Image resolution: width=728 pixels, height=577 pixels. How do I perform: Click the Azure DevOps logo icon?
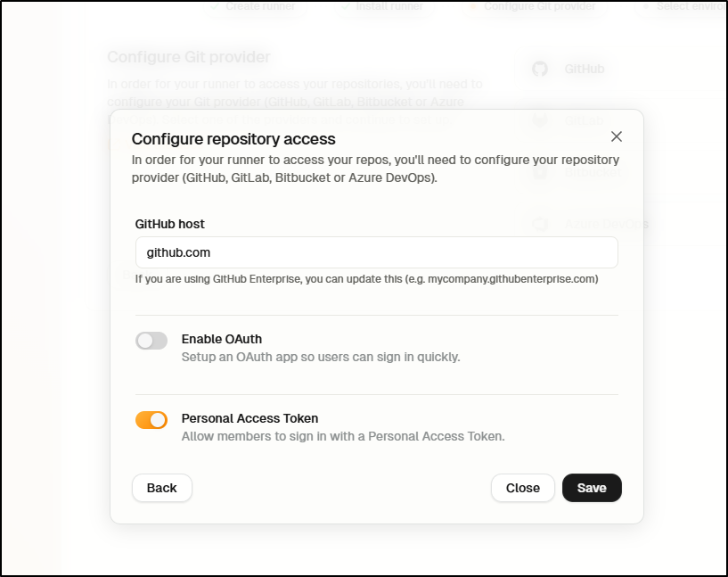pyautogui.click(x=540, y=224)
